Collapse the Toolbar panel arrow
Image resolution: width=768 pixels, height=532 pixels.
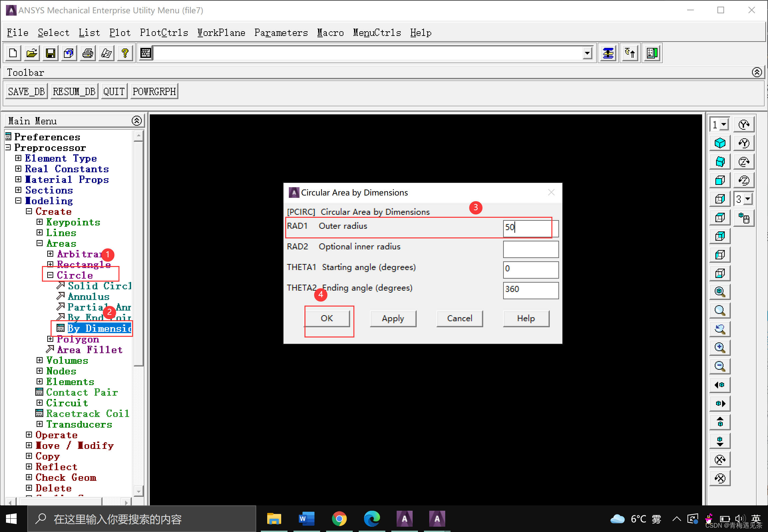click(x=757, y=72)
